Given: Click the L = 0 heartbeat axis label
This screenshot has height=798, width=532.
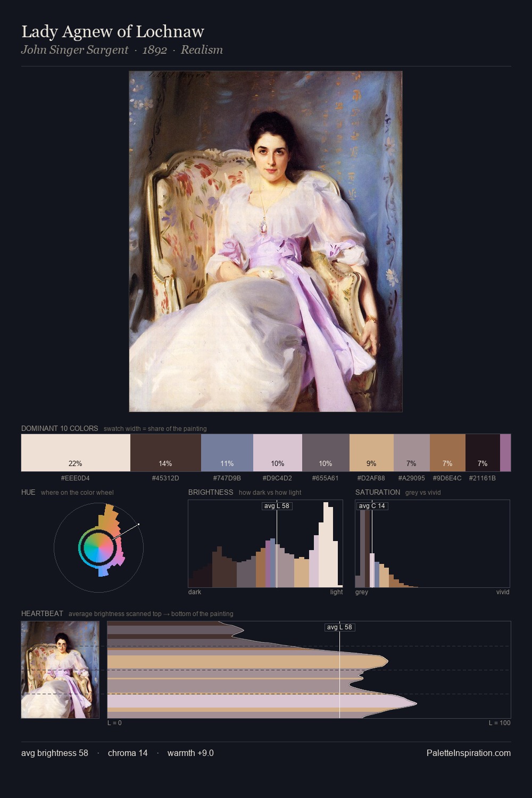Looking at the screenshot, I should [x=114, y=723].
